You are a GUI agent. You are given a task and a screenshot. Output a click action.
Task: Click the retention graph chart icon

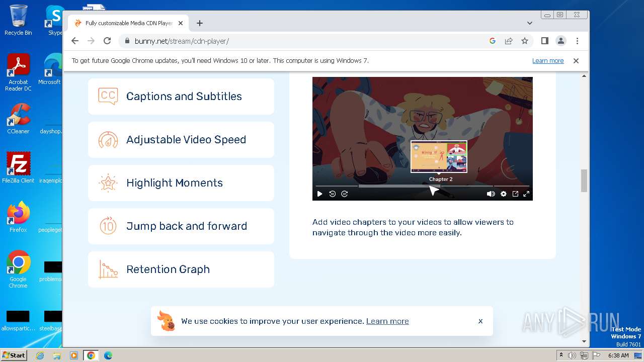108,269
